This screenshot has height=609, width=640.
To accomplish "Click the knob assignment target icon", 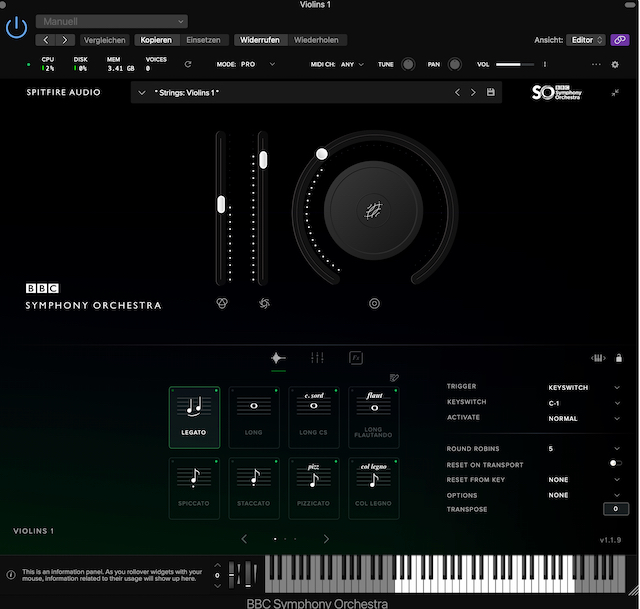I will pos(374,304).
